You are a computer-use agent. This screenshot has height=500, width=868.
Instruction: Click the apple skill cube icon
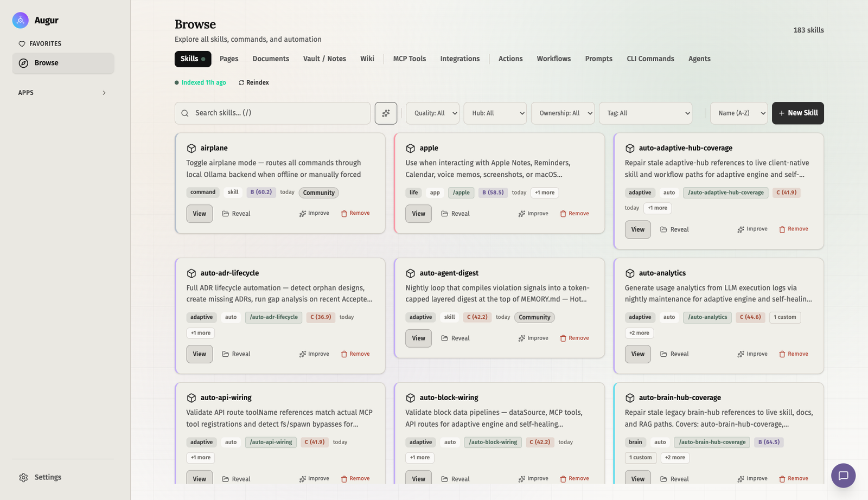(x=410, y=148)
